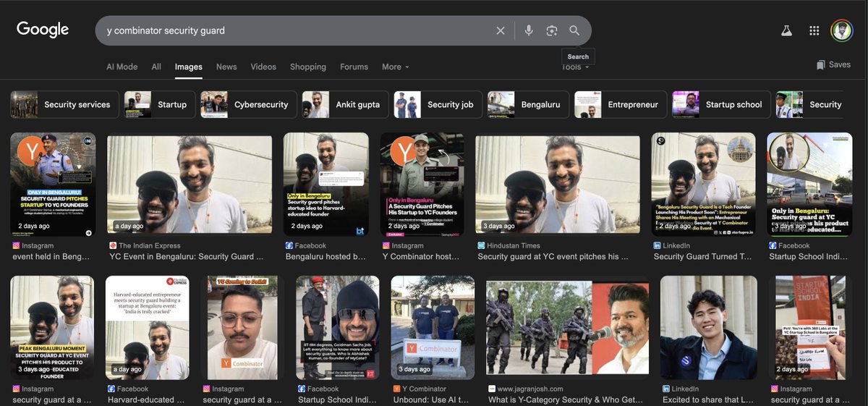Click the magnifying glass search button
The width and height of the screenshot is (868, 406).
click(x=574, y=30)
